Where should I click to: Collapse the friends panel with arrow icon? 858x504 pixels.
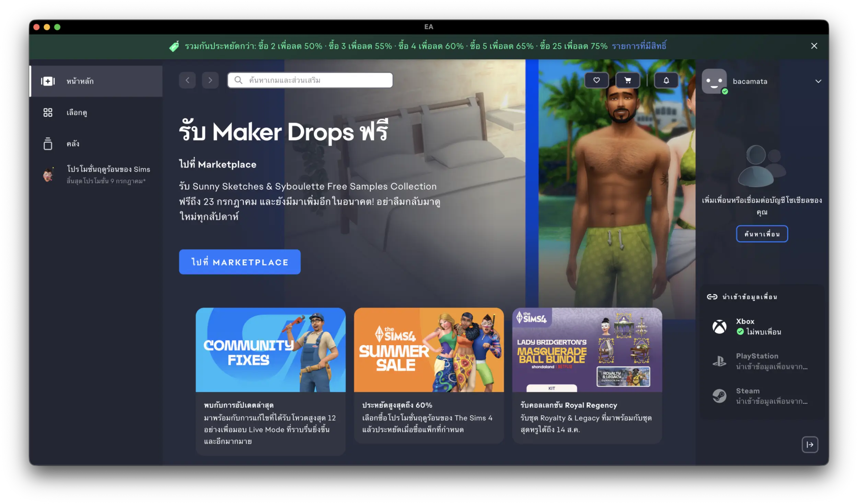pos(810,445)
